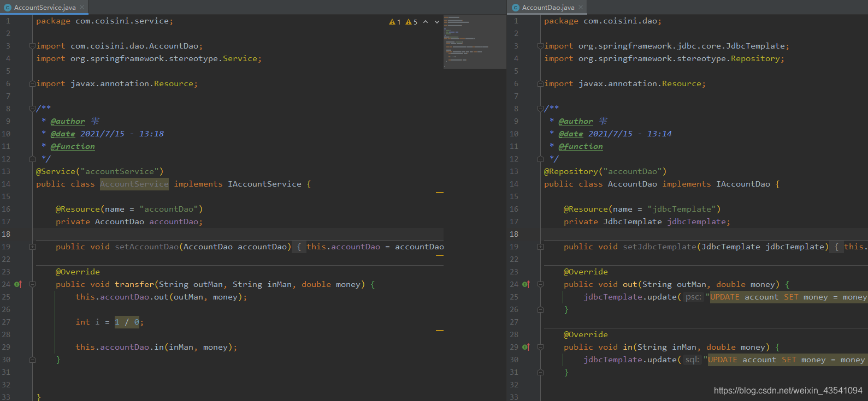Click the implements gutter icon beside in method
Viewport: 868px width, 401px height.
526,347
